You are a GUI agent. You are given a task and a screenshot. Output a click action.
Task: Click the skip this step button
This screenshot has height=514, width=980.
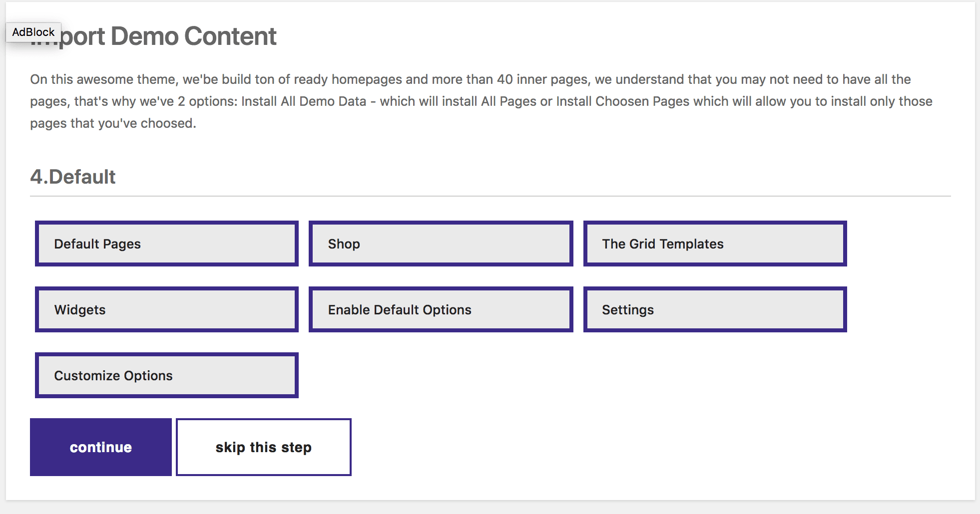(264, 447)
